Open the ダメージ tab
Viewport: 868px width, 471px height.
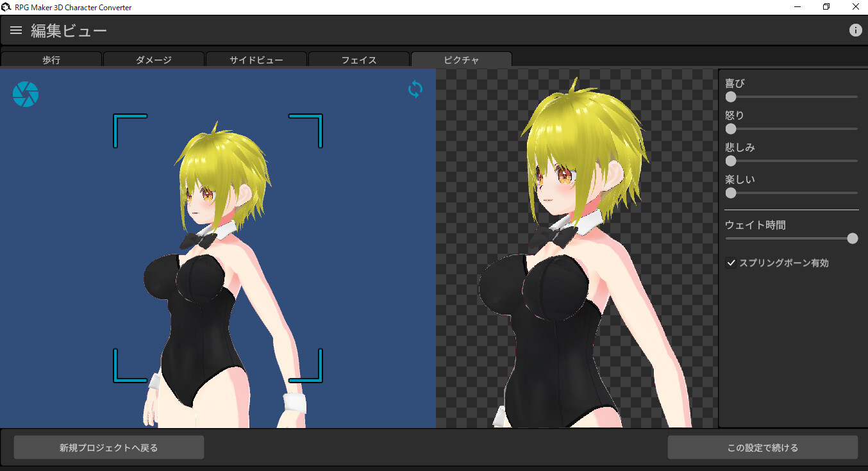[154, 59]
